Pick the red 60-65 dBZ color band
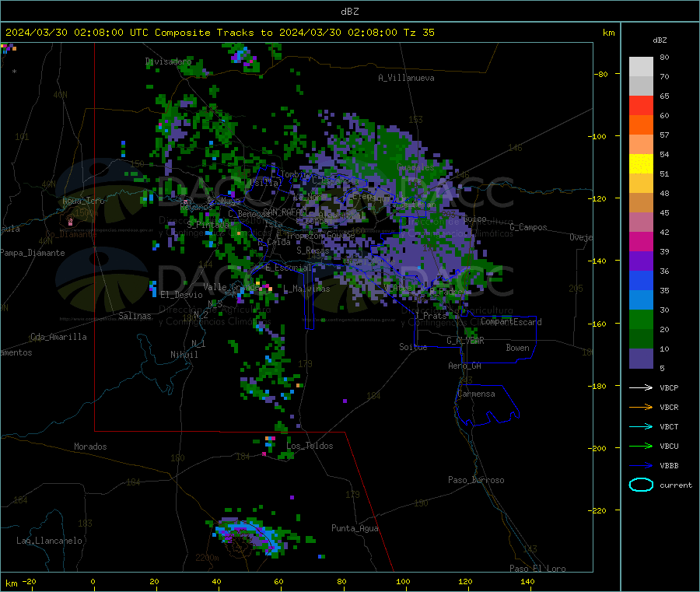 coord(641,105)
